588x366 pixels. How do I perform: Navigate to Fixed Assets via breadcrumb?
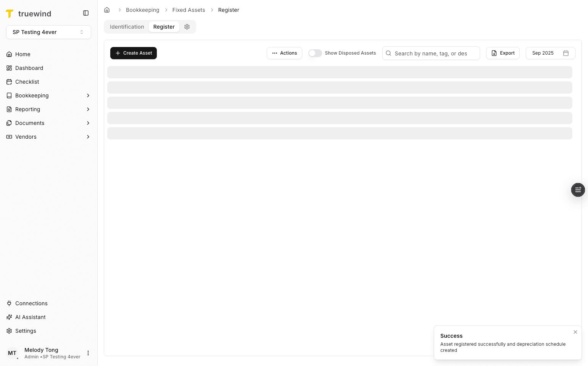pos(188,10)
